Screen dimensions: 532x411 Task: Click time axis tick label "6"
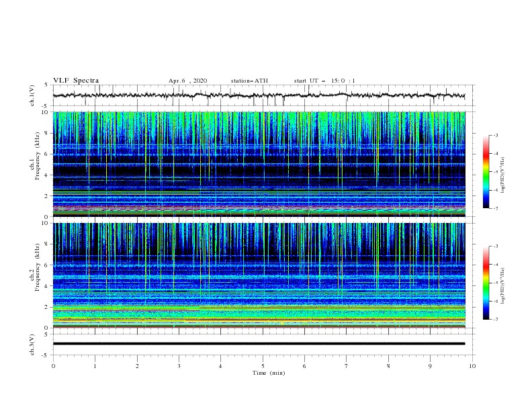pos(304,366)
